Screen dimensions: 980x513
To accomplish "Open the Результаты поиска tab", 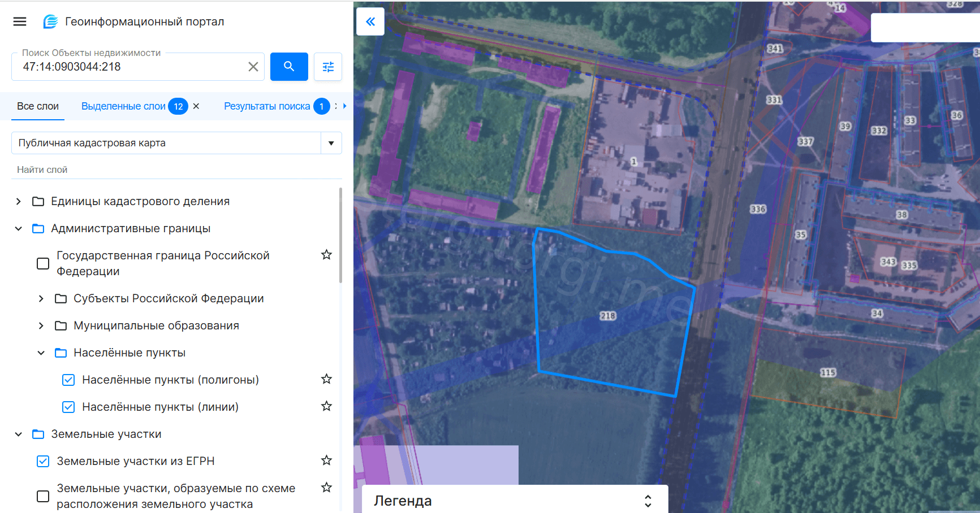I will [267, 106].
